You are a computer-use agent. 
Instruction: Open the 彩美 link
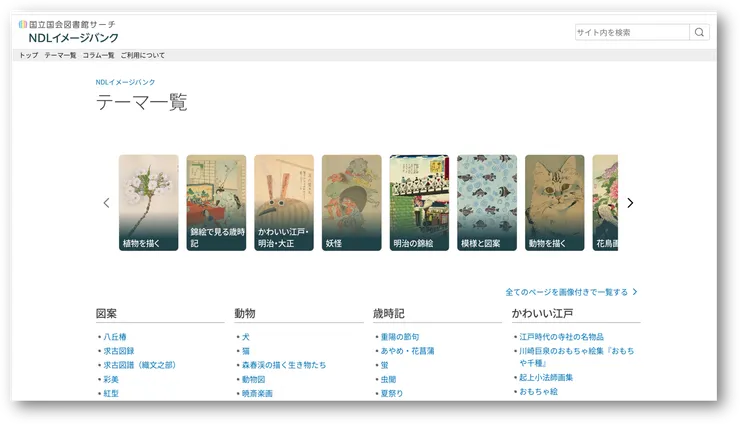click(111, 379)
